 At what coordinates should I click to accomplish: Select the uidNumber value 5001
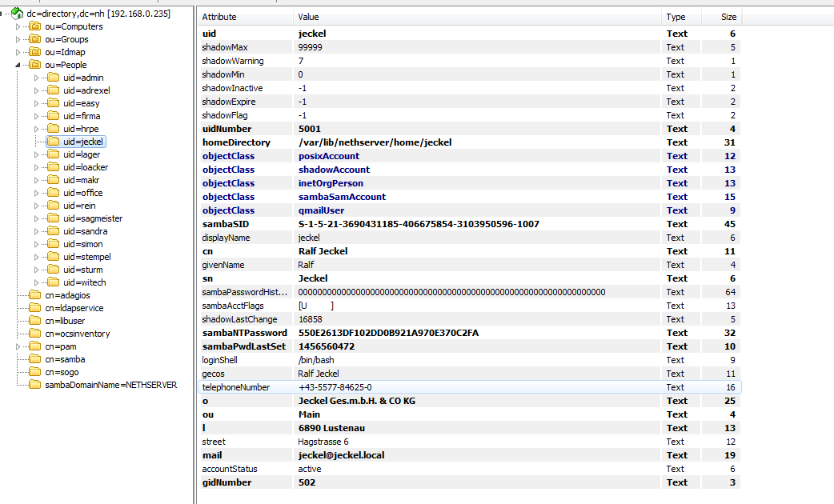310,129
